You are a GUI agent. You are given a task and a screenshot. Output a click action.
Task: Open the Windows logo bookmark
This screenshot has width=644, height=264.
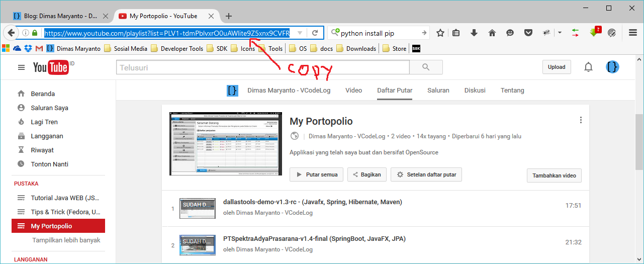coord(6,48)
